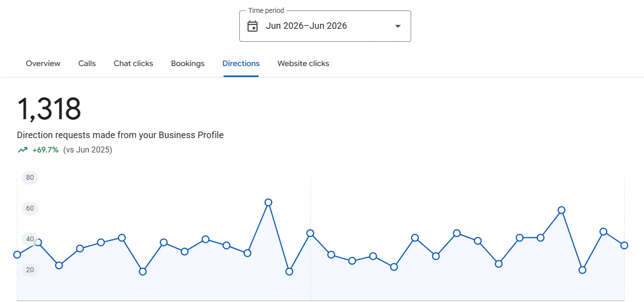Click the 1,318 total figure
This screenshot has width=644, height=302.
click(x=49, y=109)
